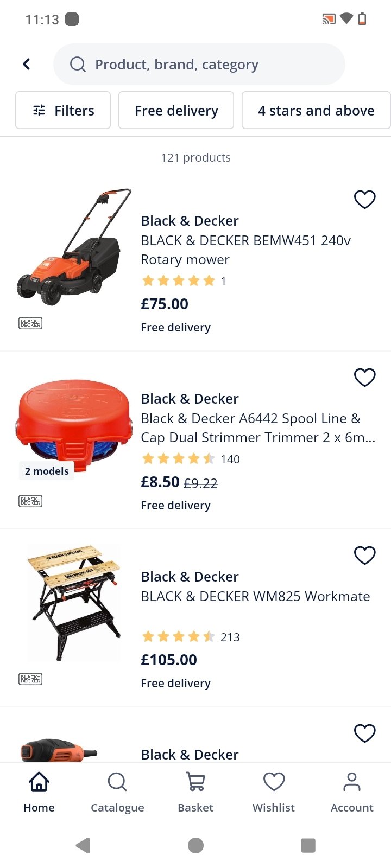The height and width of the screenshot is (868, 391).
Task: Tap the Android recent apps square button
Action: [308, 845]
